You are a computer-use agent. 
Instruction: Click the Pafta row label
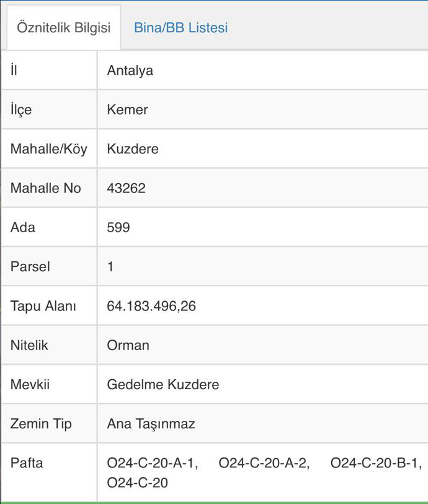point(27,463)
